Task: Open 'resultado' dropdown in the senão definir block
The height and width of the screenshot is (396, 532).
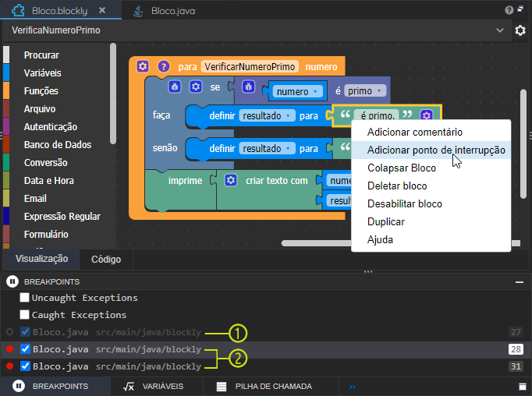Action: [267, 148]
